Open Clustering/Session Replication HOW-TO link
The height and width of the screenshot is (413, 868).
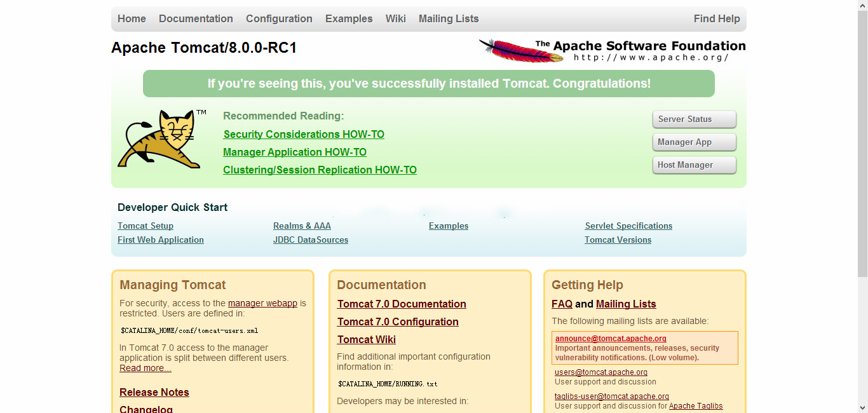[320, 170]
